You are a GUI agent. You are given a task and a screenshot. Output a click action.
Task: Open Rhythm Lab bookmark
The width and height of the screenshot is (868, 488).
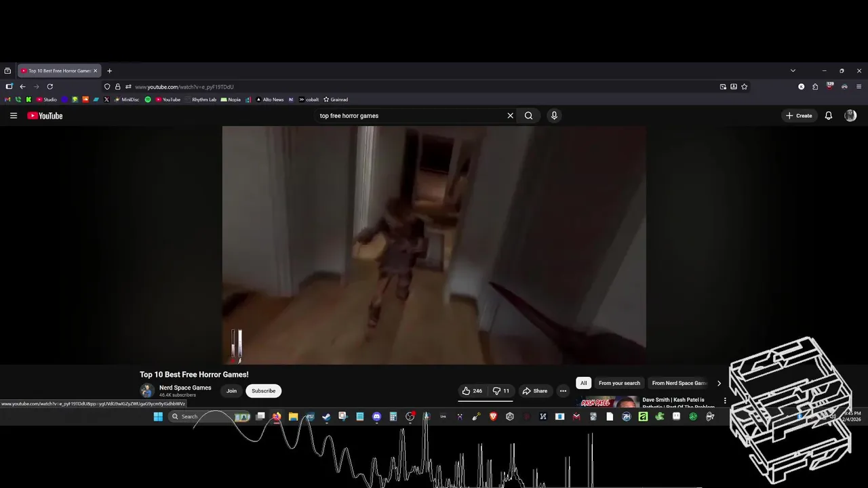pyautogui.click(x=201, y=100)
